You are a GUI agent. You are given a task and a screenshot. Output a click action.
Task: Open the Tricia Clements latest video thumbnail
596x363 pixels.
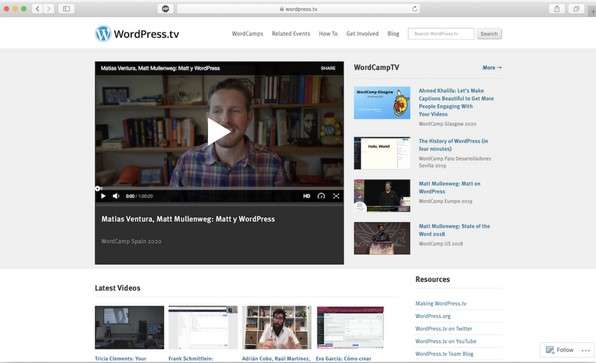[x=129, y=327]
